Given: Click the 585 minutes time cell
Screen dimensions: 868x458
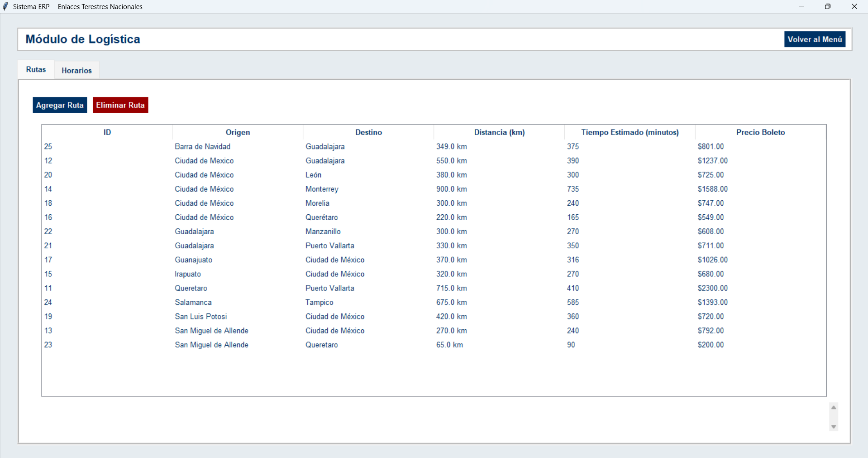Looking at the screenshot, I should coord(573,302).
